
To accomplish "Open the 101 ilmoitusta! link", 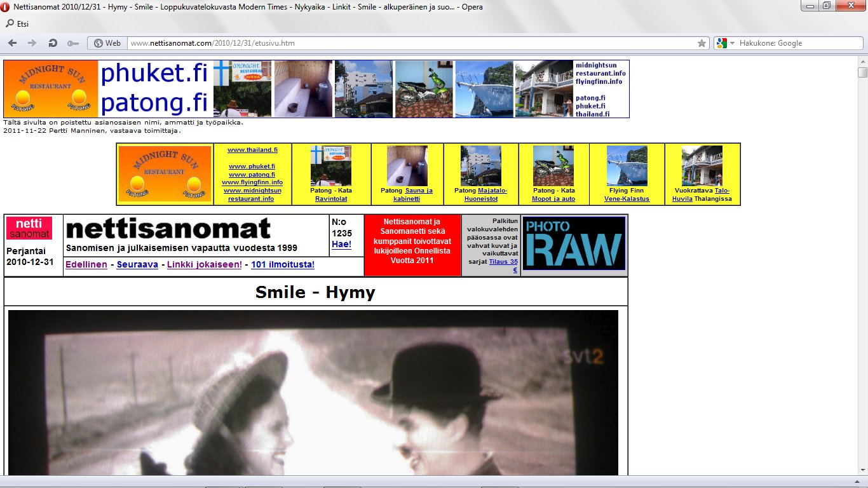I will [283, 265].
